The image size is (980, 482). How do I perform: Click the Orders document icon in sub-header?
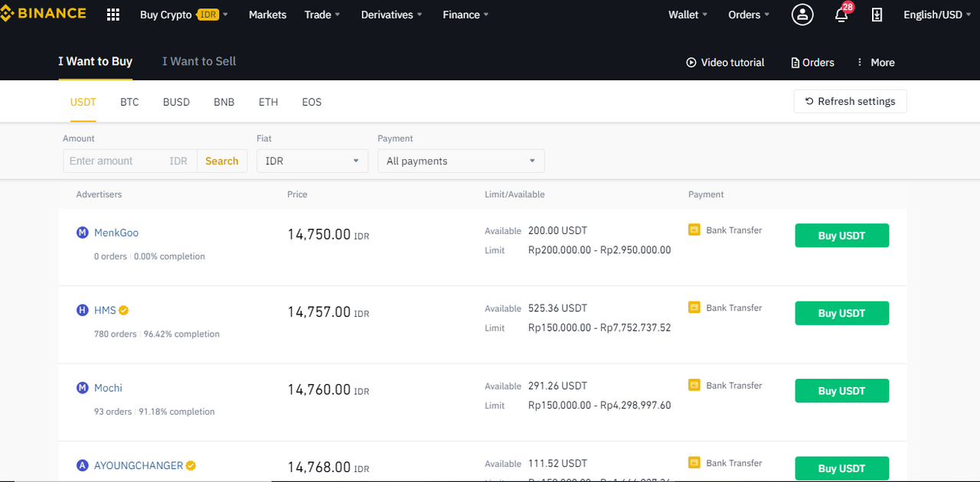[795, 63]
